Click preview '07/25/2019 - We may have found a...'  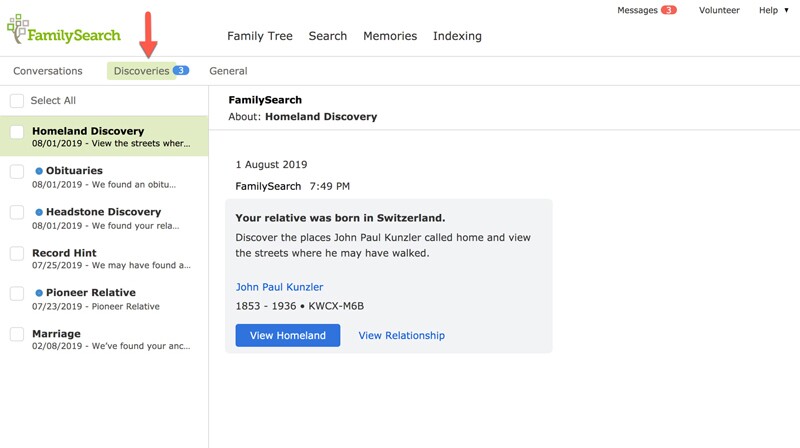tap(111, 265)
